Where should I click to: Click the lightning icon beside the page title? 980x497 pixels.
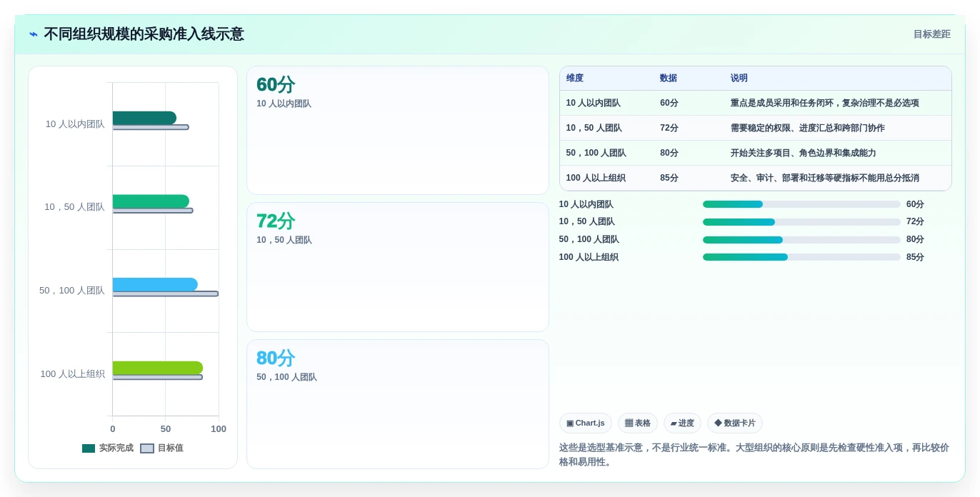34,34
